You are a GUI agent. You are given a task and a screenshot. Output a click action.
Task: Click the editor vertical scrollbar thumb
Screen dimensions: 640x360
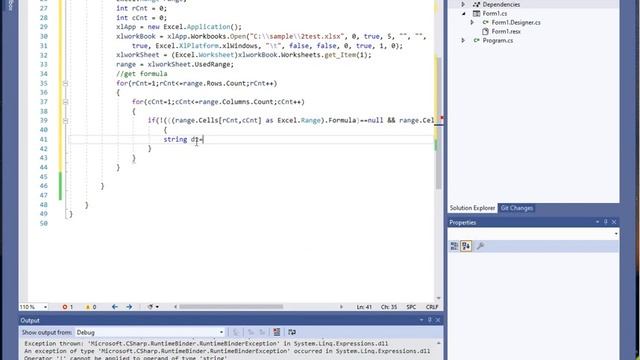pos(439,122)
